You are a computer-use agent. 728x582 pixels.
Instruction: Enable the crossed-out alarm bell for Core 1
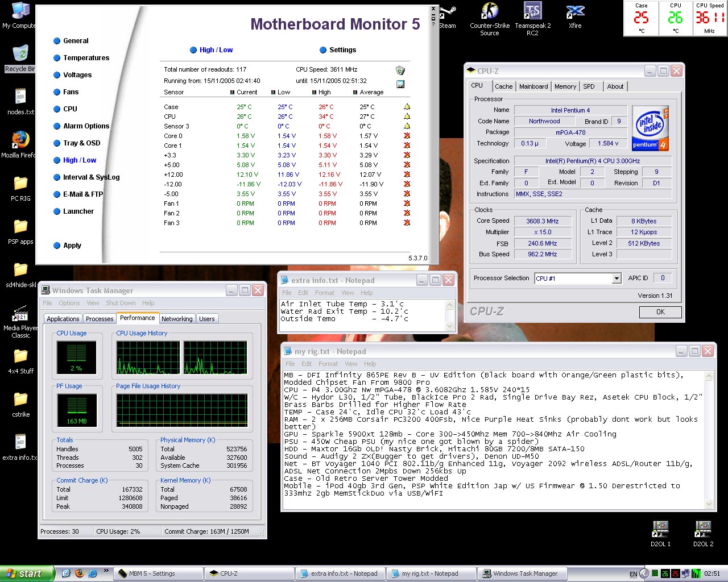pyautogui.click(x=407, y=145)
